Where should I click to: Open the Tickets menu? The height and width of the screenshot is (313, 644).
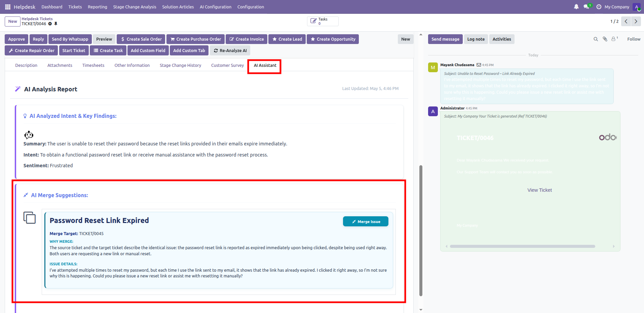(75, 7)
